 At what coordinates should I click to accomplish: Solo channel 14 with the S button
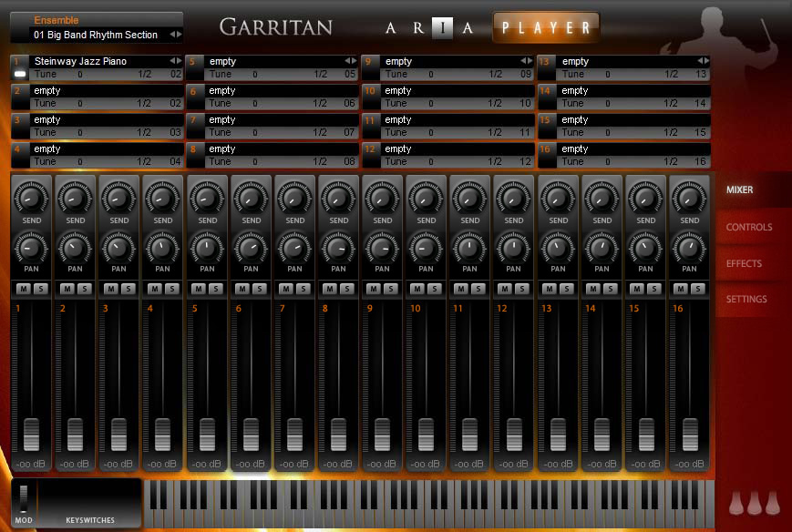pyautogui.click(x=611, y=289)
